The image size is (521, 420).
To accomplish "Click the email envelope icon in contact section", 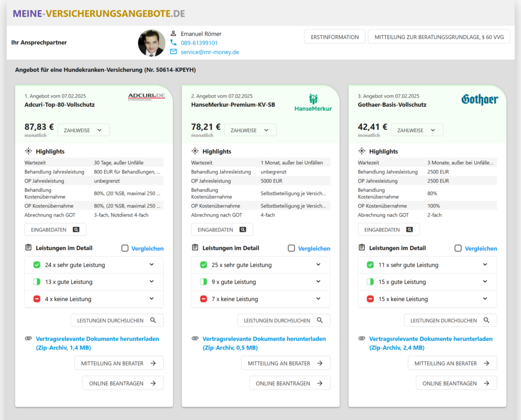I will [x=173, y=52].
